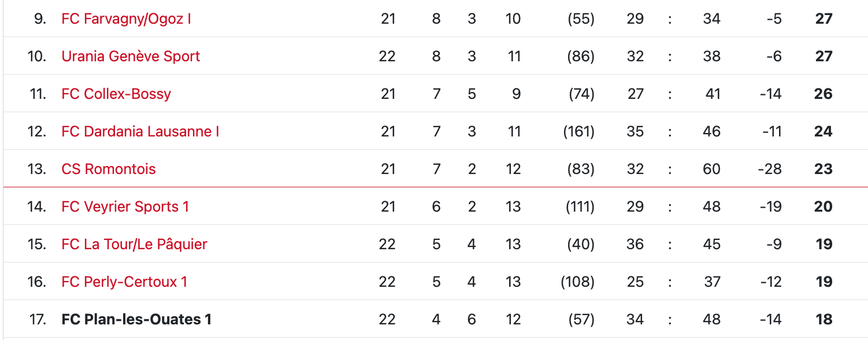
Task: Click rank number 14 beside FC Veyrier Sports
Action: coord(36,206)
